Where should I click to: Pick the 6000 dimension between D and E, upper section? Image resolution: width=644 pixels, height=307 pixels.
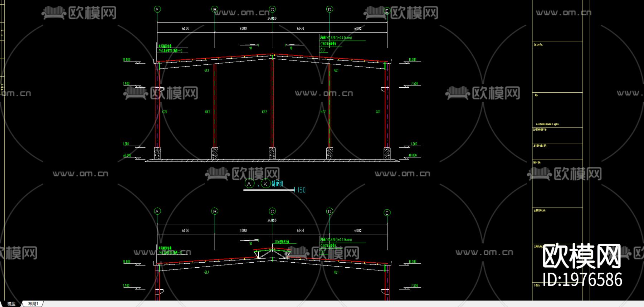click(x=358, y=28)
